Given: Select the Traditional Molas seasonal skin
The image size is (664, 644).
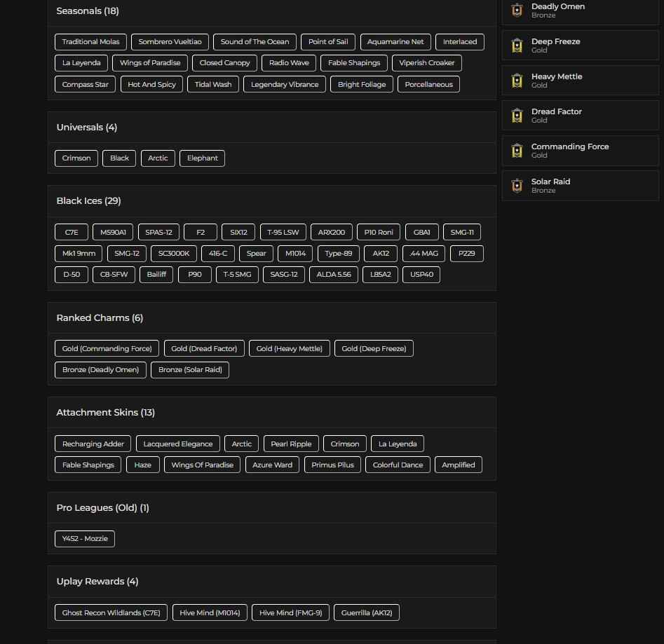Looking at the screenshot, I should 90,41.
